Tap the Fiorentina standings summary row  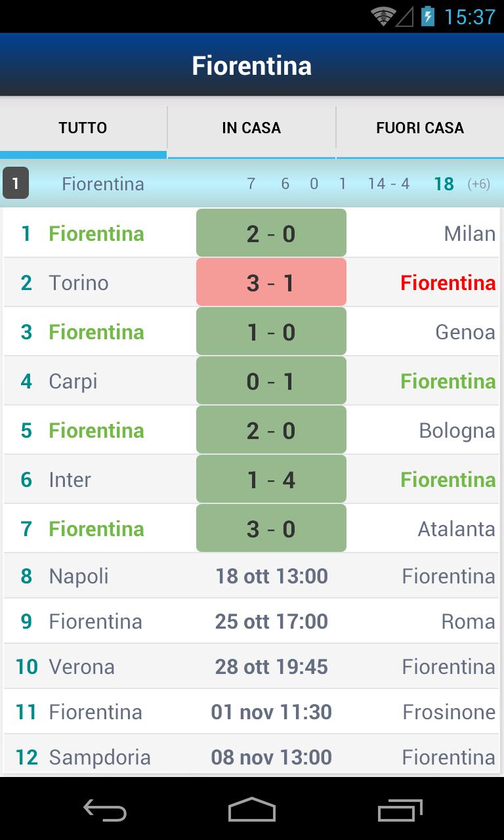[x=251, y=184]
